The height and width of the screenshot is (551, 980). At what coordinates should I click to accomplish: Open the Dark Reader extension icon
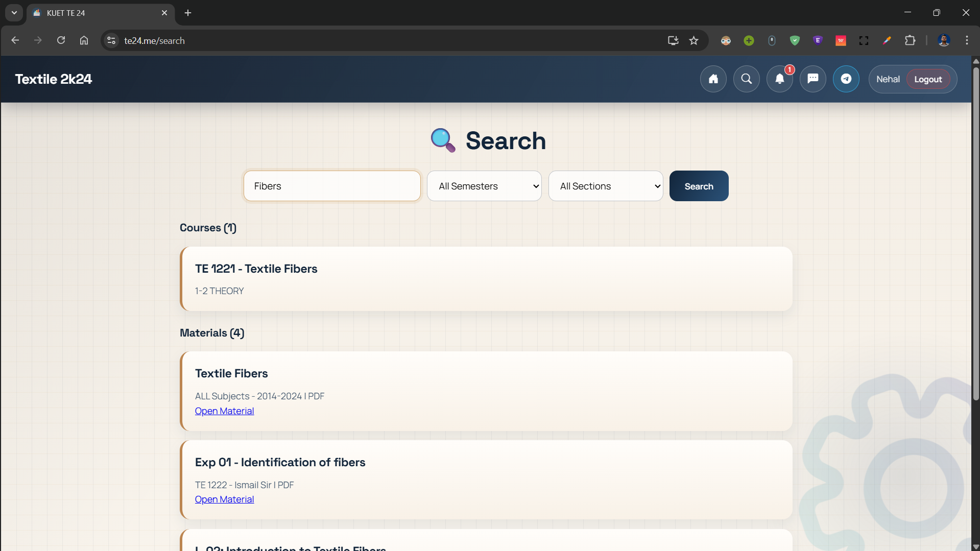tap(725, 40)
